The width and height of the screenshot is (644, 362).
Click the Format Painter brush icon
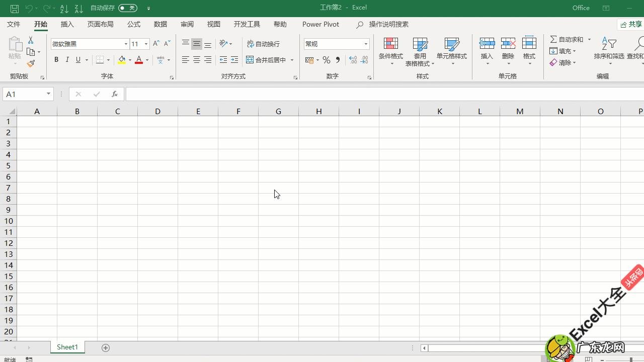pos(31,63)
